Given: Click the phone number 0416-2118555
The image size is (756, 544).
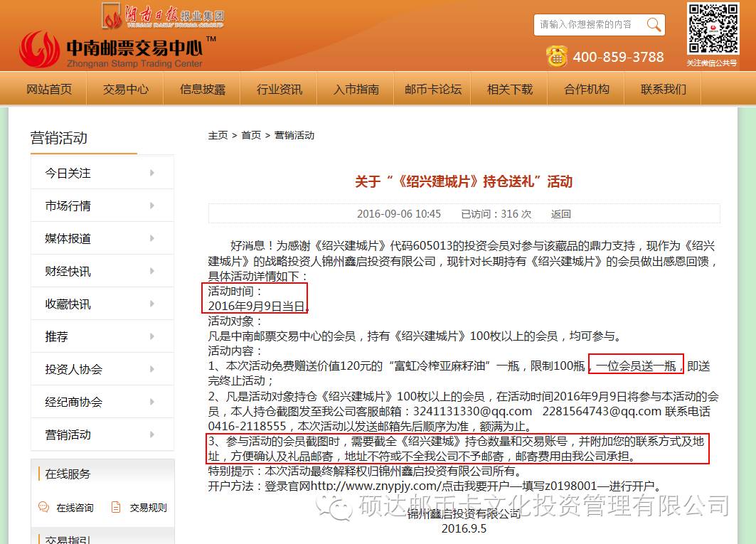Looking at the screenshot, I should [247, 427].
